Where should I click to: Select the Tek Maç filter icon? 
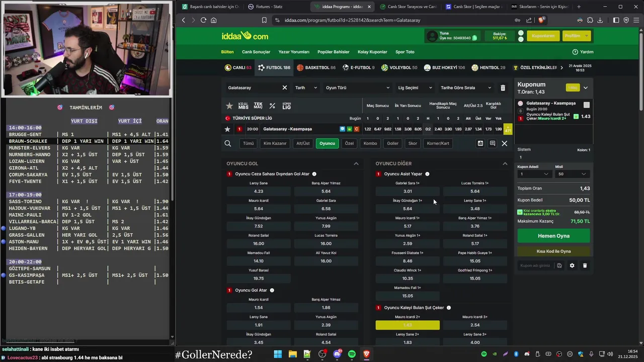pyautogui.click(x=258, y=106)
